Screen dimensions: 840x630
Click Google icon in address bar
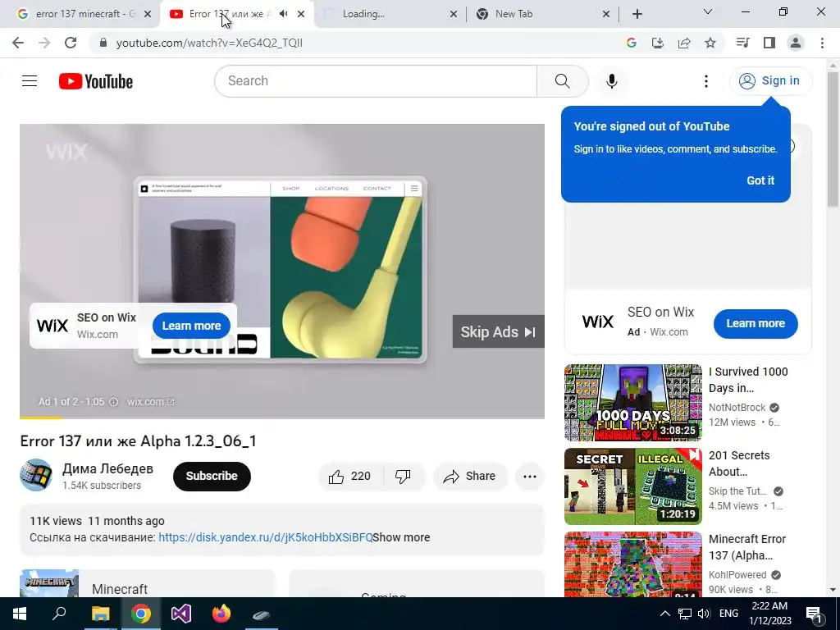(632, 43)
